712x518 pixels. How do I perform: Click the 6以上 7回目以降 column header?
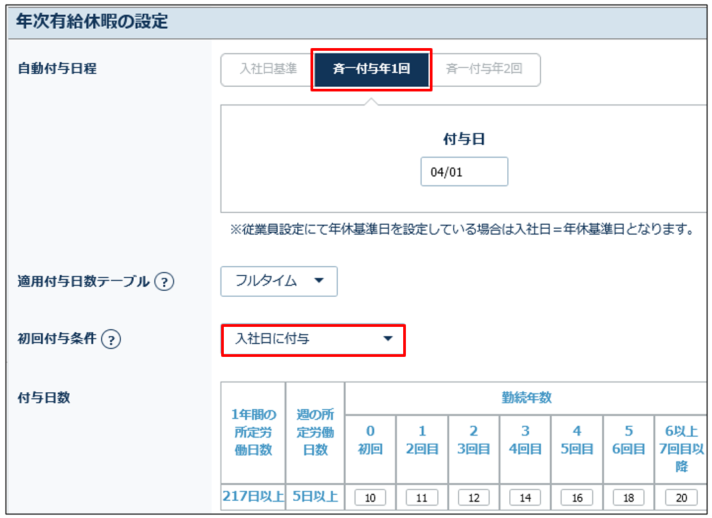click(681, 449)
